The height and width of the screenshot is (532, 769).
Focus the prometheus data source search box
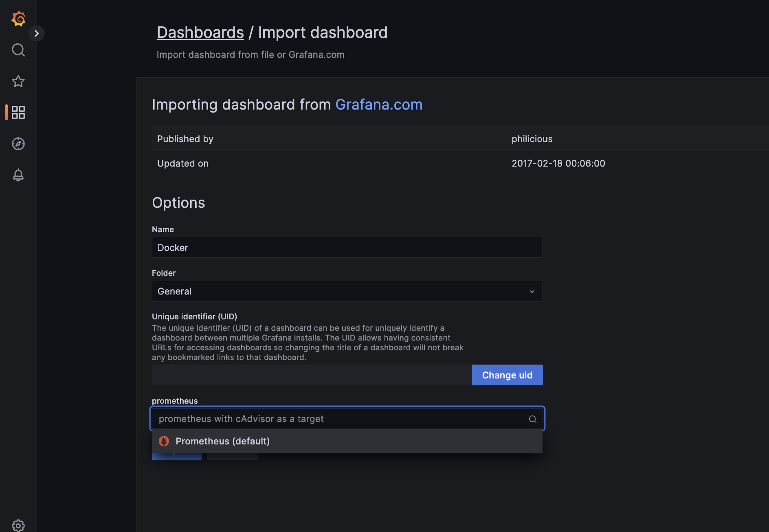(347, 419)
